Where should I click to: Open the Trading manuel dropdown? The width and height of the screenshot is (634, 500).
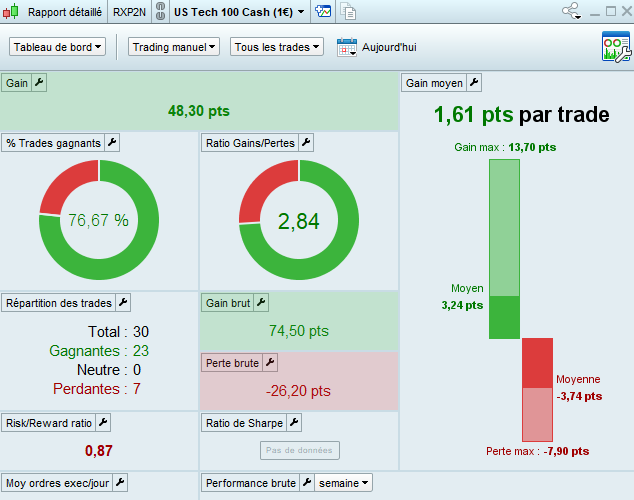(x=174, y=47)
